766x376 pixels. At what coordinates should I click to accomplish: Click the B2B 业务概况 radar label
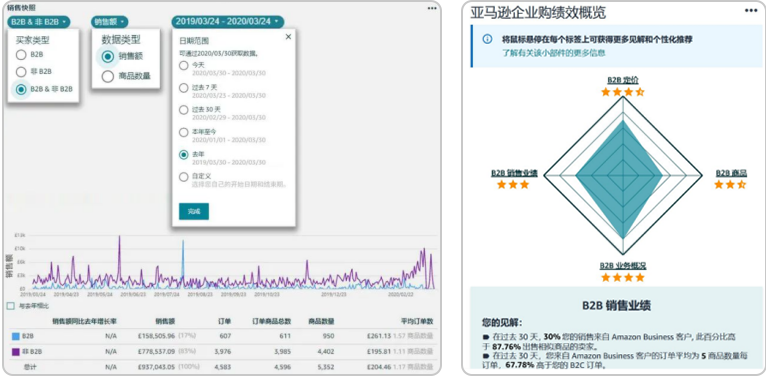pyautogui.click(x=623, y=266)
